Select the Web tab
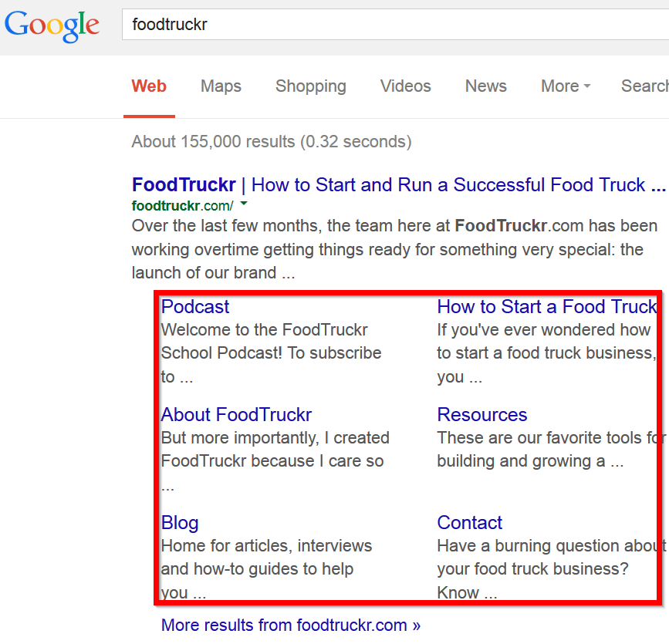Viewport: 669px width, 644px height. pos(149,86)
